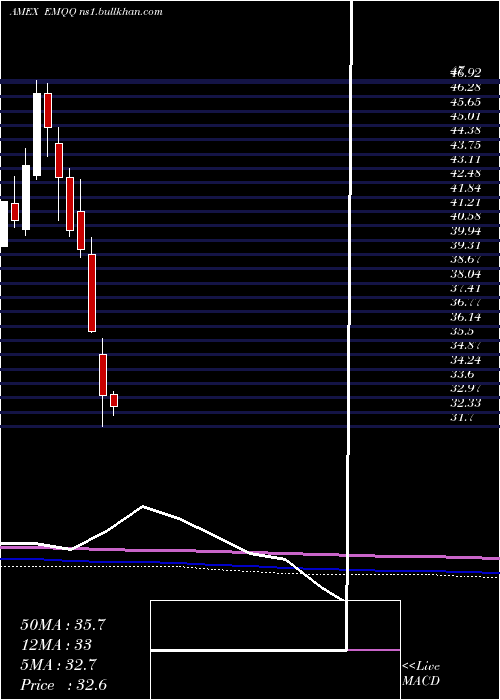Viewport: 500px width, 700px height.
Task: Click the 32.97 price axis label
Action: click(x=466, y=388)
